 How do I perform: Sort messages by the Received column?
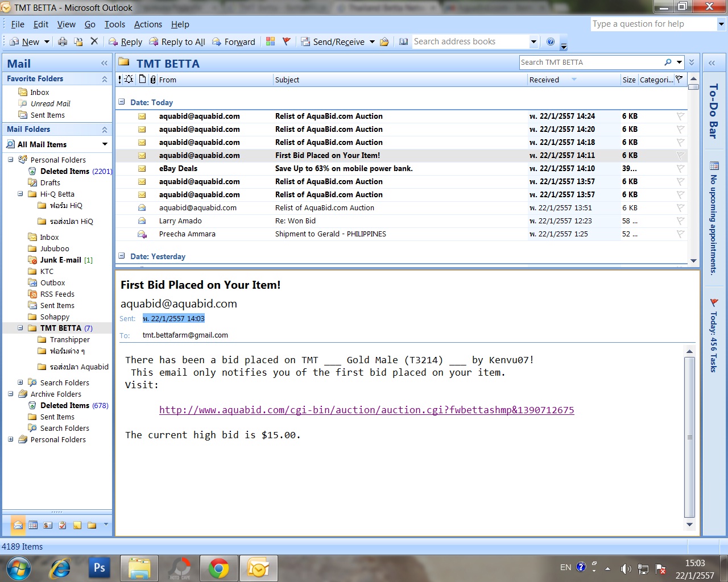(574, 80)
